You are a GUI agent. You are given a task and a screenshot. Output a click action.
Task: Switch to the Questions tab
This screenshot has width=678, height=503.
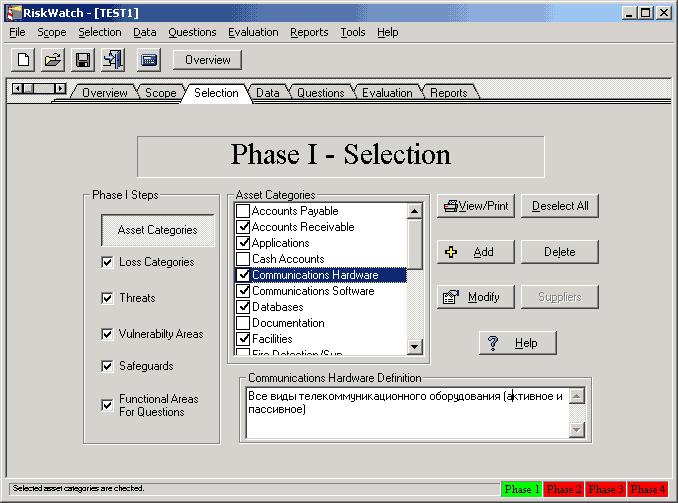[320, 93]
